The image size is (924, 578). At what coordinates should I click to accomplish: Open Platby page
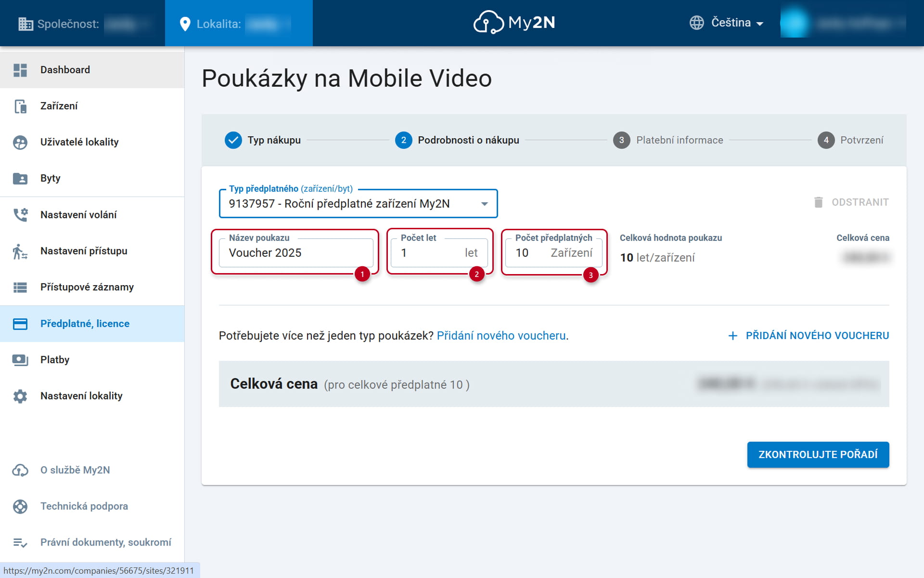click(x=92, y=360)
